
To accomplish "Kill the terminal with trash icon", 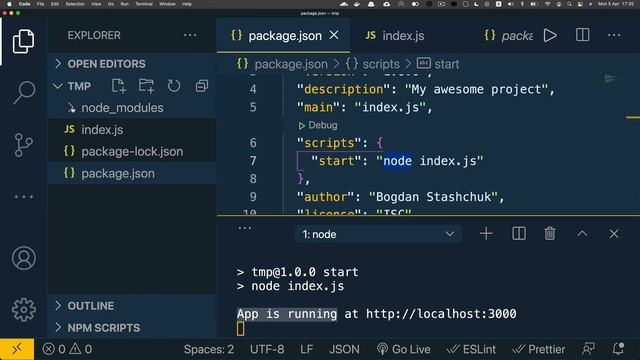I will tap(550, 234).
